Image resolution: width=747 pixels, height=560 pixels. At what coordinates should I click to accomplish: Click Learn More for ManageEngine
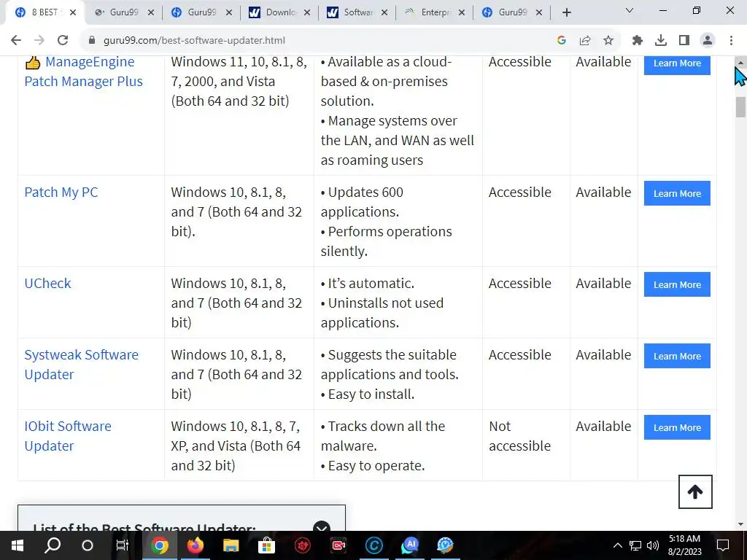(x=677, y=63)
